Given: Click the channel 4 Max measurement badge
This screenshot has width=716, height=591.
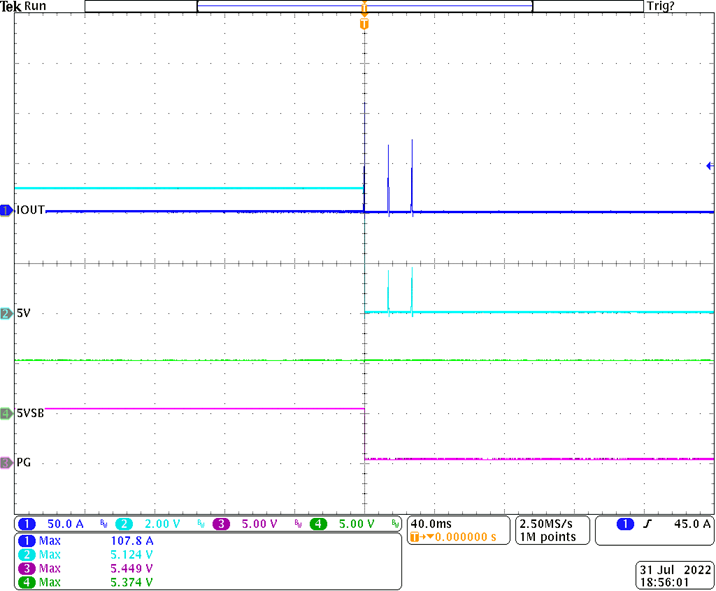Looking at the screenshot, I should pos(27,582).
